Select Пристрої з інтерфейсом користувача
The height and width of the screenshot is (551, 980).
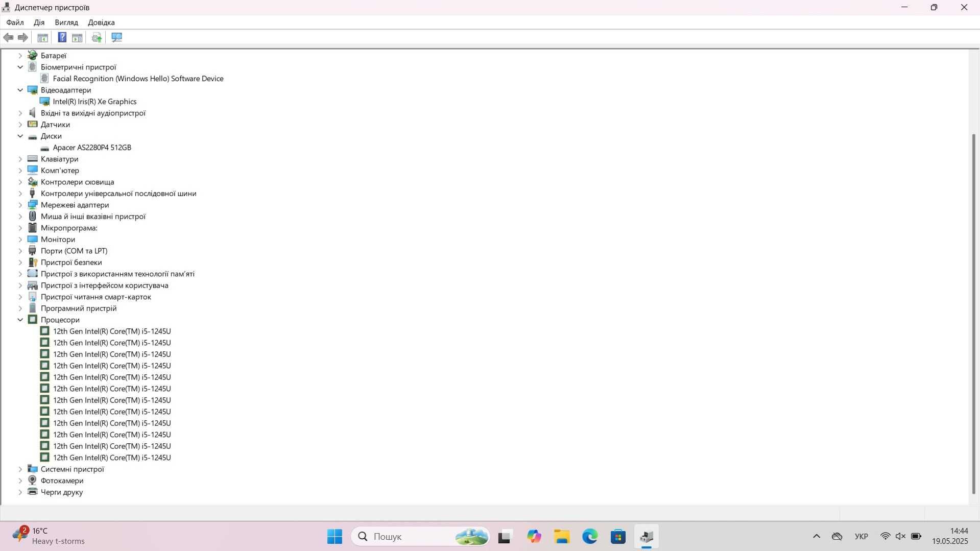pyautogui.click(x=104, y=285)
